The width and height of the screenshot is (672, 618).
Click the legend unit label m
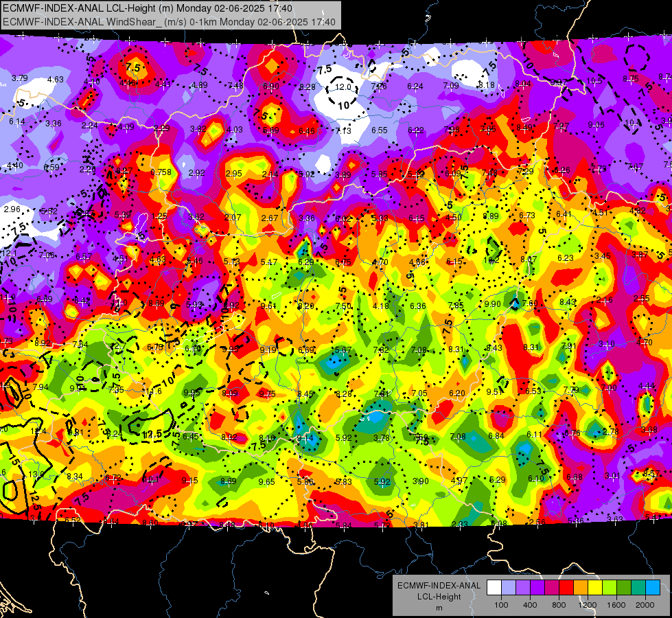(x=439, y=608)
